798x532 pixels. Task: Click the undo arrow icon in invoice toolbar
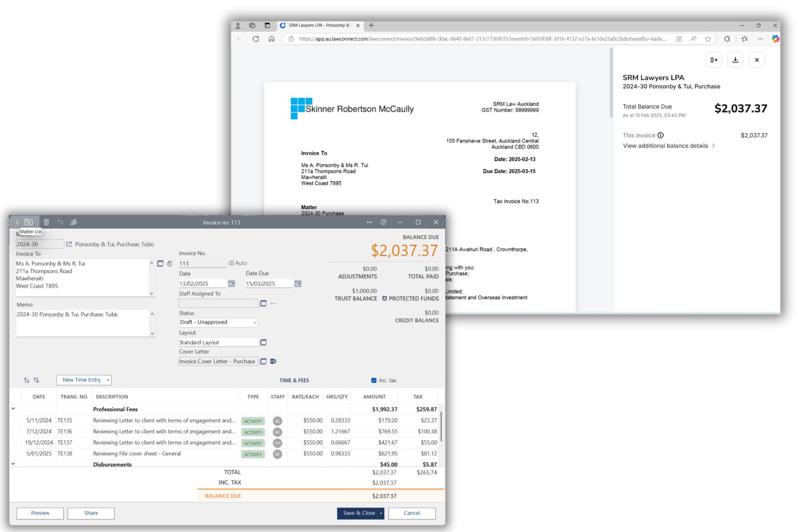coord(60,222)
